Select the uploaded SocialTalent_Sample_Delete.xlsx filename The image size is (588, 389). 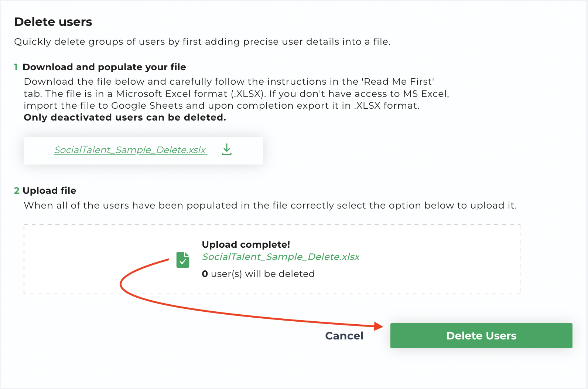click(281, 257)
